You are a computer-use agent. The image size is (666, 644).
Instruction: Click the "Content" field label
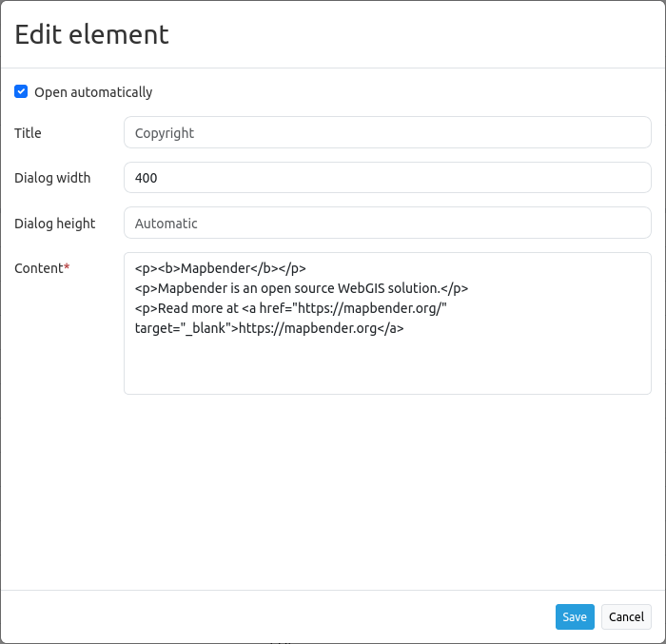pos(38,268)
